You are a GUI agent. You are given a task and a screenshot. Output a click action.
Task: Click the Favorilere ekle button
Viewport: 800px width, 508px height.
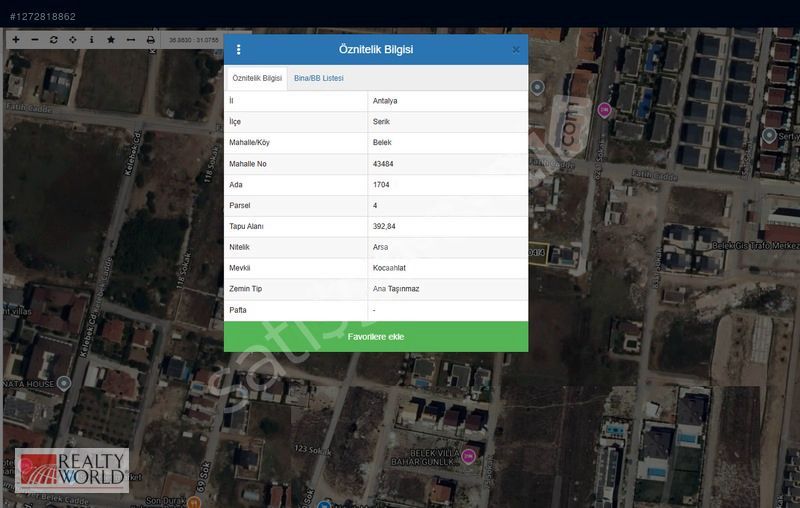click(x=376, y=337)
